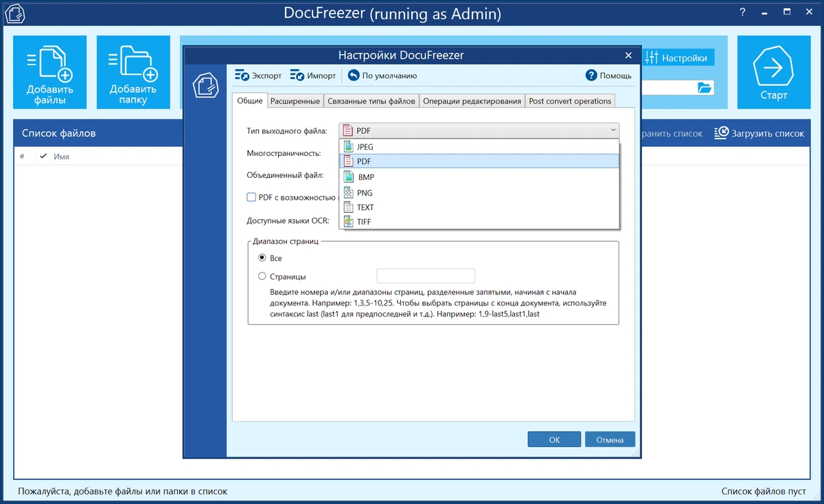Screen dimensions: 824x504
Task: Click the Export icon in settings toolbar
Action: 242,76
